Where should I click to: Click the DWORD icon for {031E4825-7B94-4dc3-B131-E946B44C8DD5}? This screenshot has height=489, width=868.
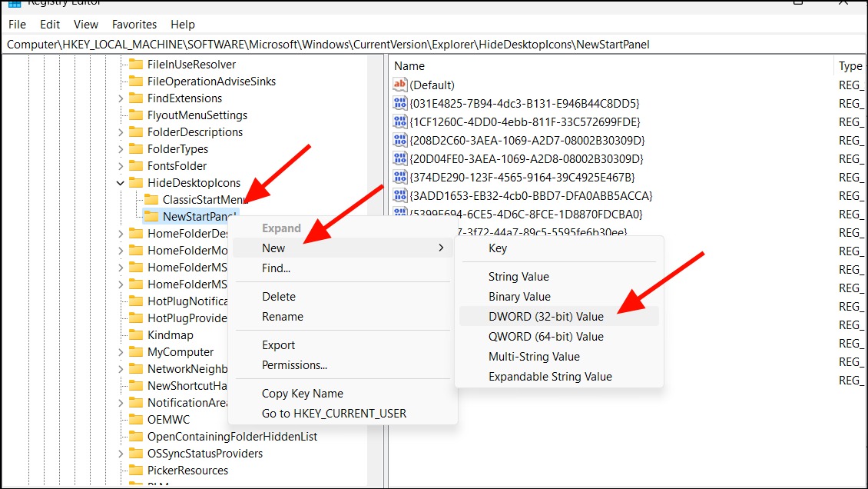click(399, 103)
